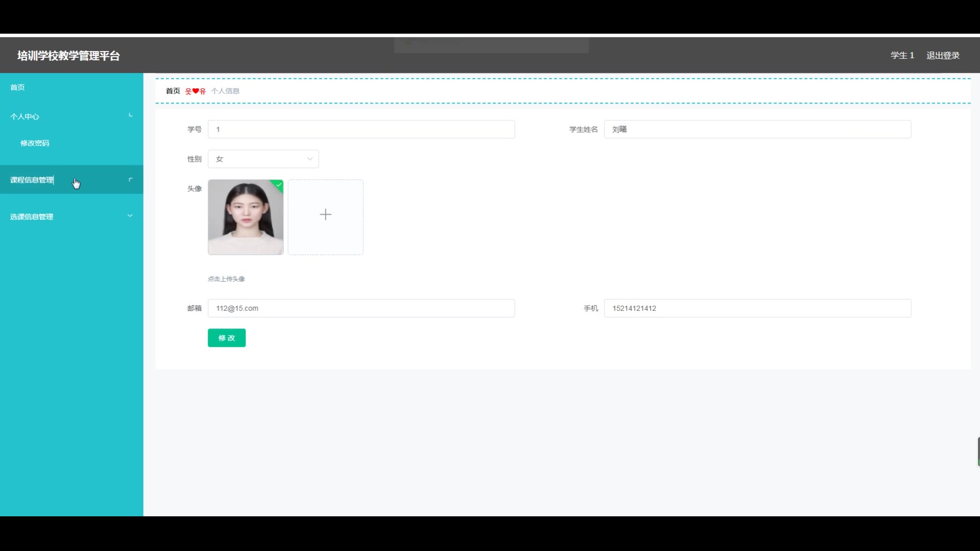Click the 个人信息 breadcrumb text

pyautogui.click(x=225, y=91)
